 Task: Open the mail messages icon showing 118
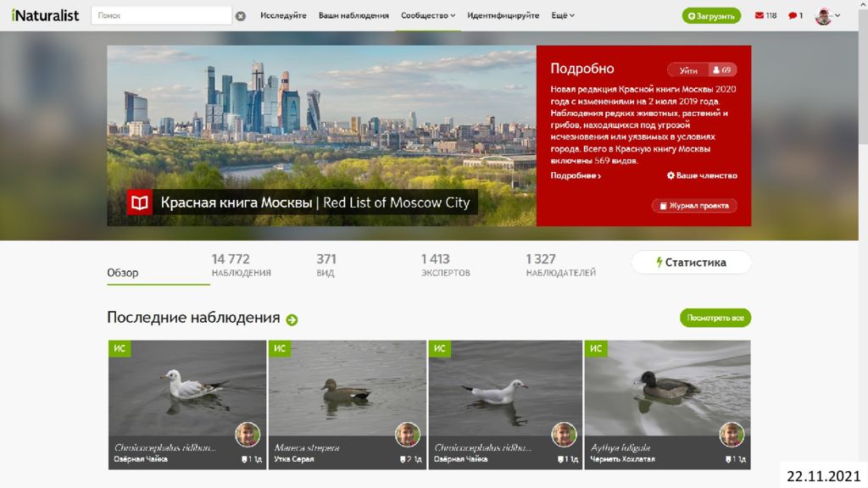pos(765,15)
